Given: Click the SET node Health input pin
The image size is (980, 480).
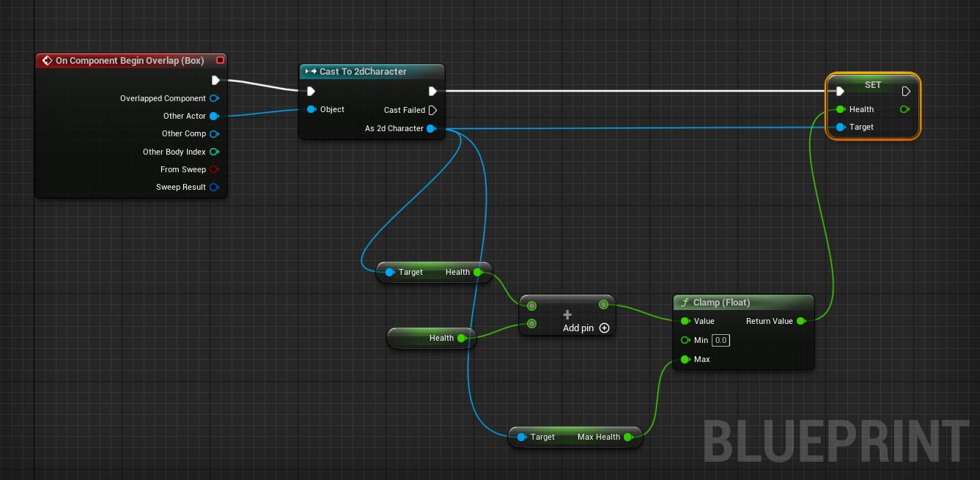Looking at the screenshot, I should coord(841,109).
